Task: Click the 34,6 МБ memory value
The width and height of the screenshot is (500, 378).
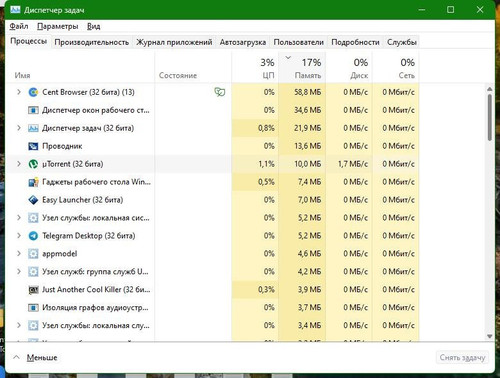Action: click(307, 110)
